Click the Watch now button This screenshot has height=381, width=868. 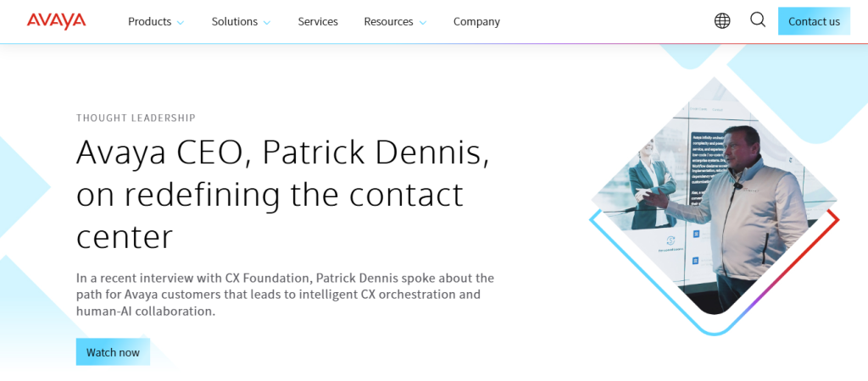[113, 352]
